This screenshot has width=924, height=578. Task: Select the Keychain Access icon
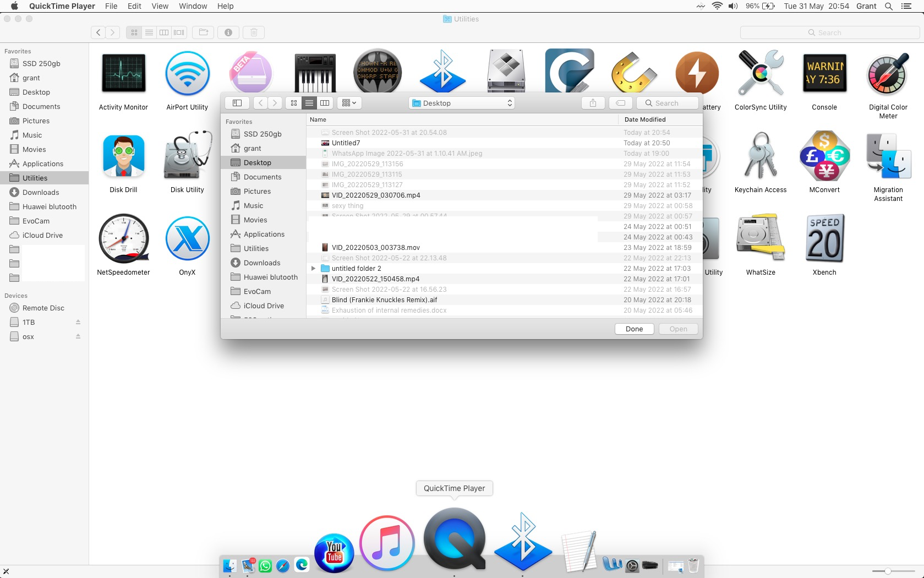point(761,156)
